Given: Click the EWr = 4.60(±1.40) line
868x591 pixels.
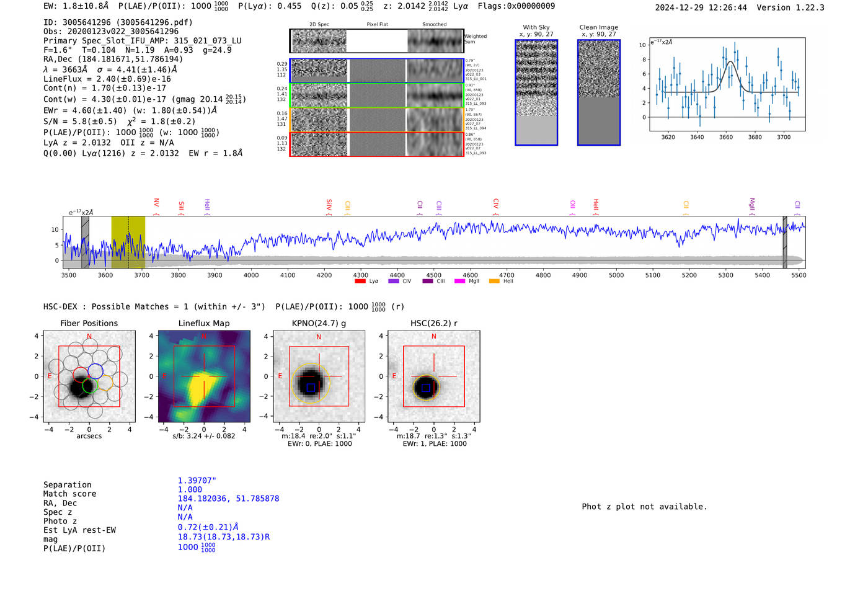Looking at the screenshot, I should (x=130, y=110).
